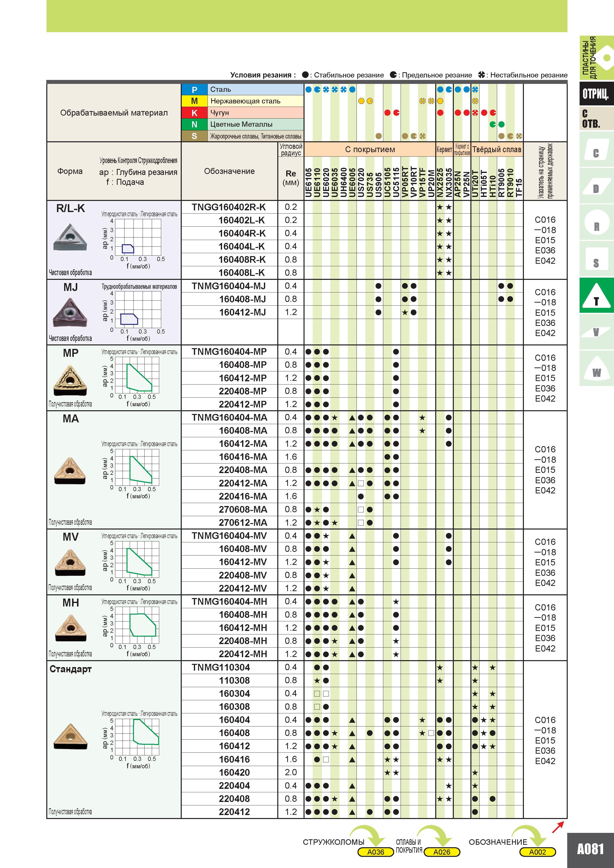Screen dimensions: 614x868
Task: Click the red K cast iron swatch
Action: click(194, 113)
